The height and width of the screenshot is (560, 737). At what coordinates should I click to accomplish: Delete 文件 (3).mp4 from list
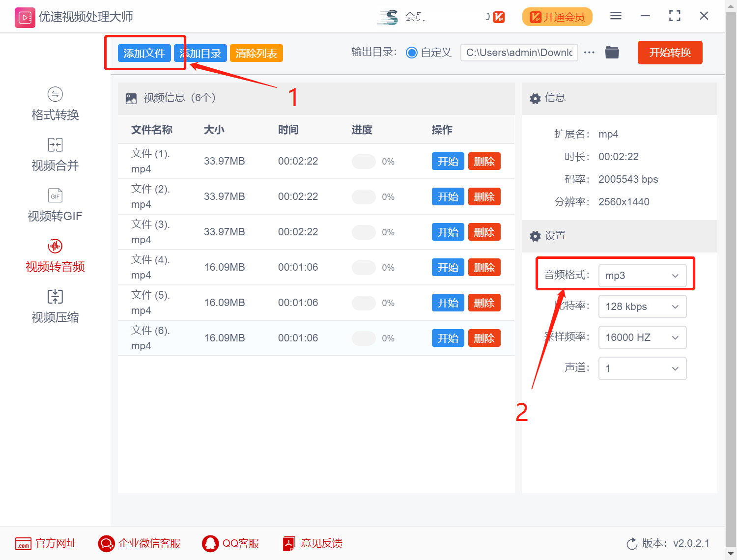click(484, 232)
